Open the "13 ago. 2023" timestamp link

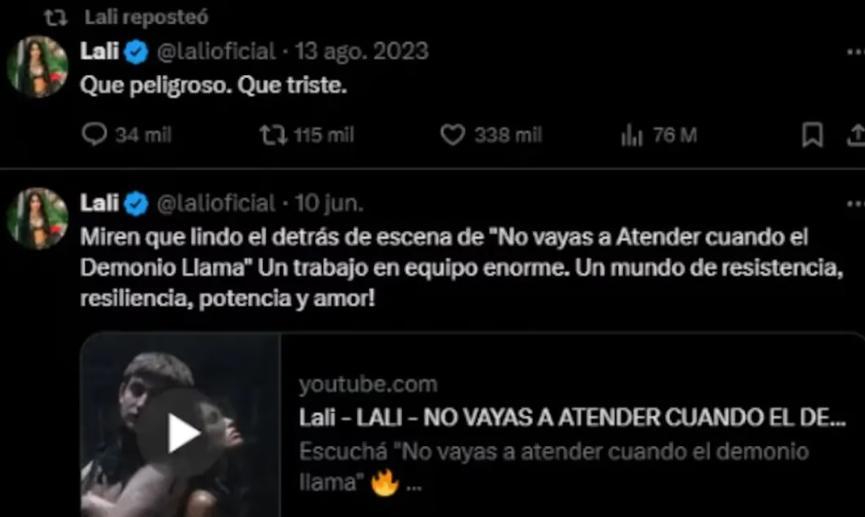click(362, 52)
